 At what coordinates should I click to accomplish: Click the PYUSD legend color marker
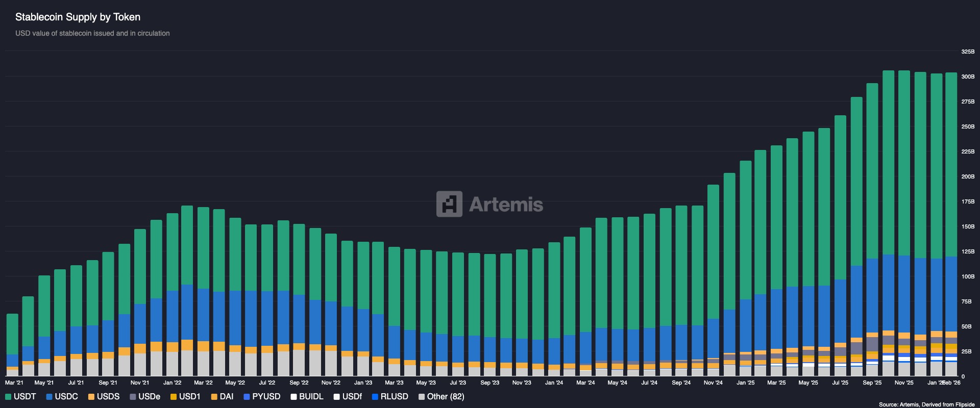coord(247,397)
